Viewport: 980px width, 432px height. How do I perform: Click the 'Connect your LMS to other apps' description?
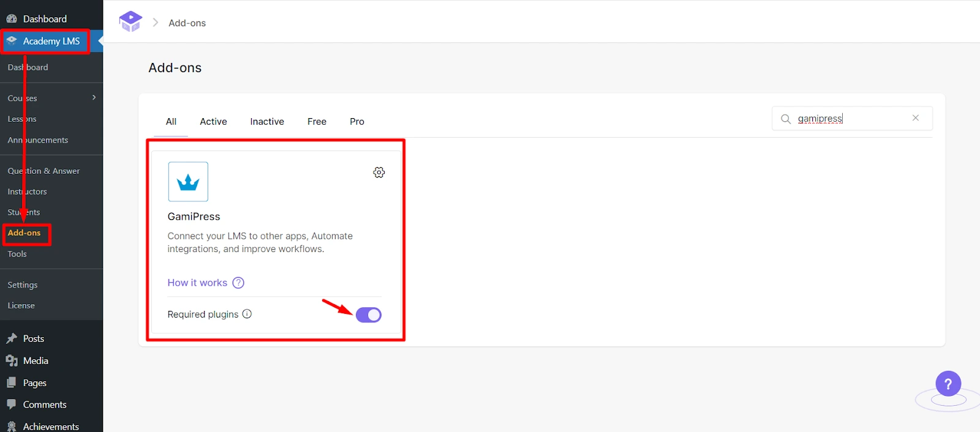(x=260, y=242)
